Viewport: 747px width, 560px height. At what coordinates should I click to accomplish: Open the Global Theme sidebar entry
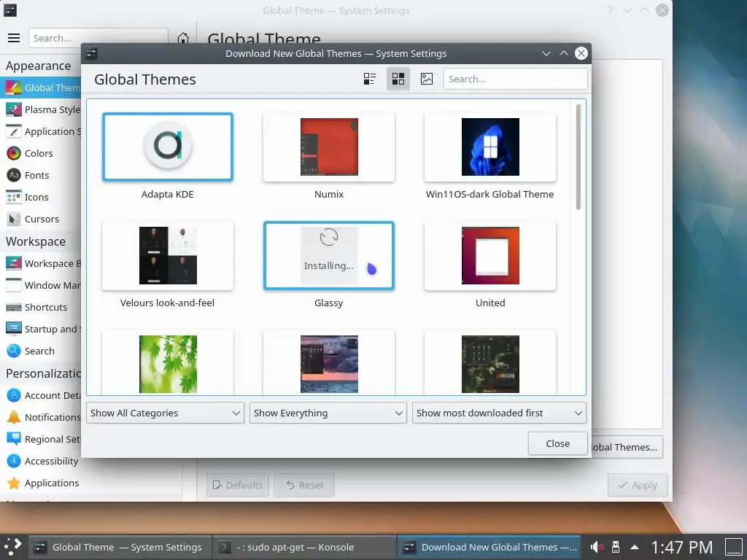[41, 87]
